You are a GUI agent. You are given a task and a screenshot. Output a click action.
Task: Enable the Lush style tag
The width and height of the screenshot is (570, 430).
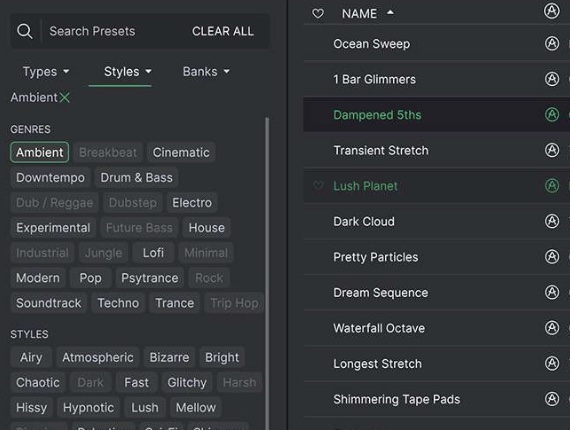pos(145,407)
